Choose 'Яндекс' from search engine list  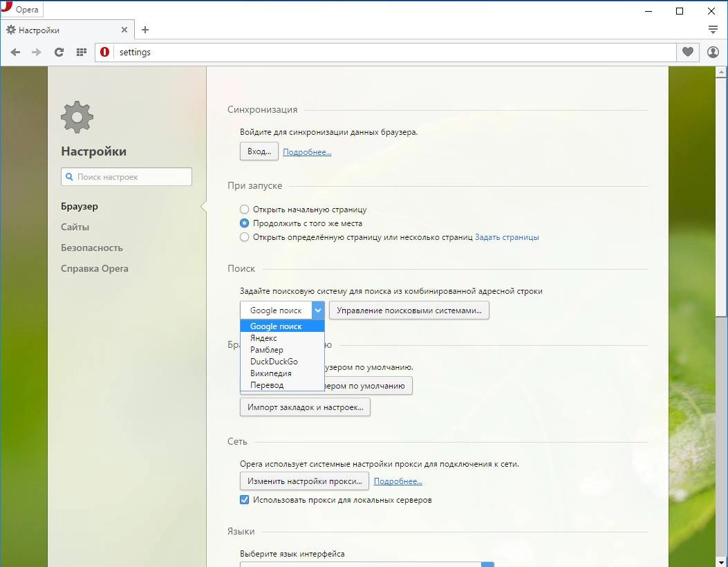(282, 338)
